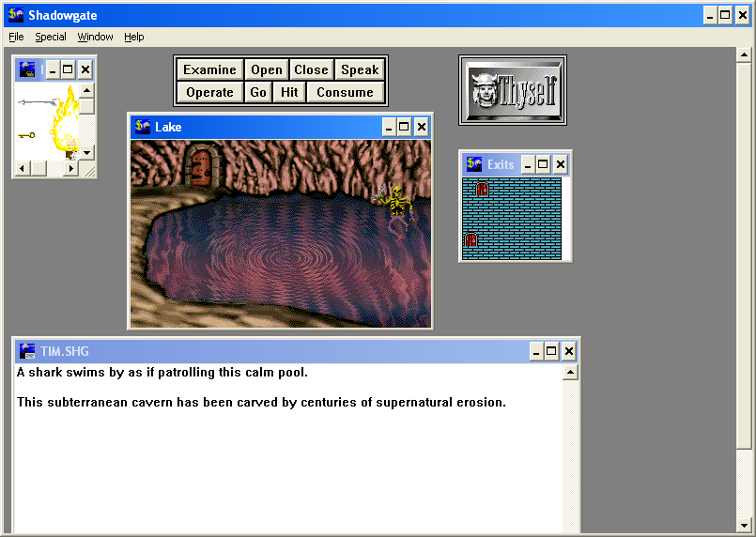The width and height of the screenshot is (756, 537).
Task: Pick the Operate command button
Action: click(x=209, y=92)
